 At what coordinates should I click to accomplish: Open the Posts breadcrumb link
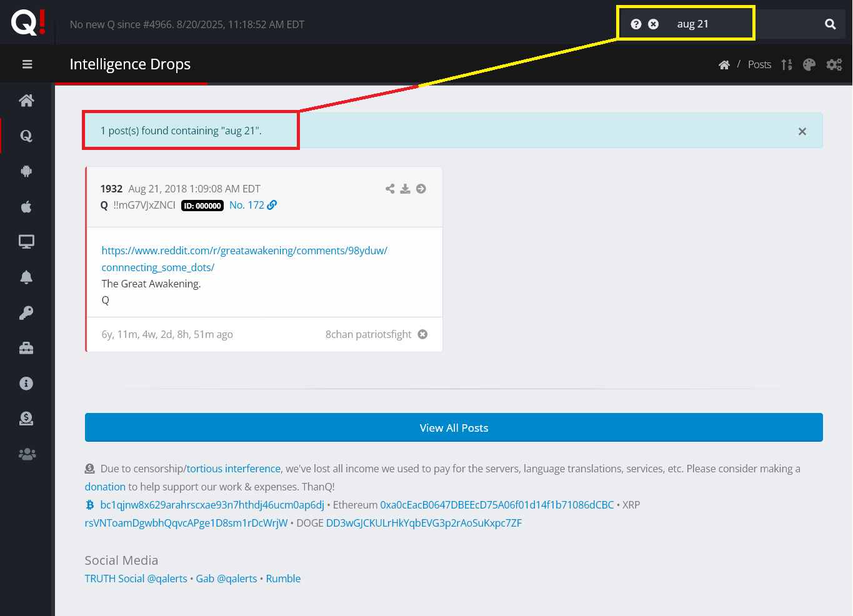point(759,64)
